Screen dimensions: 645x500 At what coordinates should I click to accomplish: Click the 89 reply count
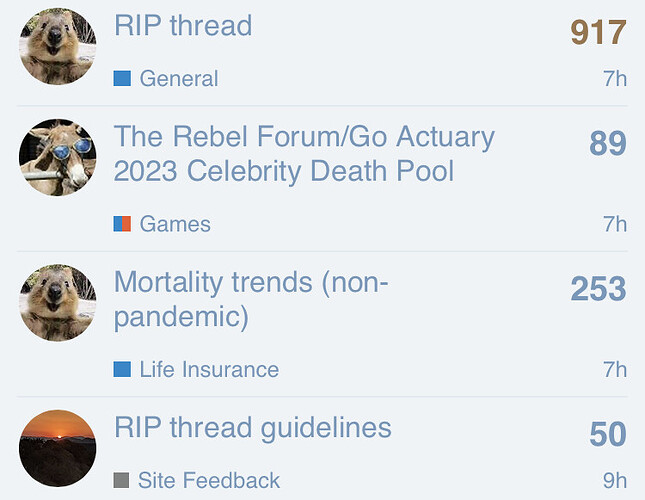point(607,143)
